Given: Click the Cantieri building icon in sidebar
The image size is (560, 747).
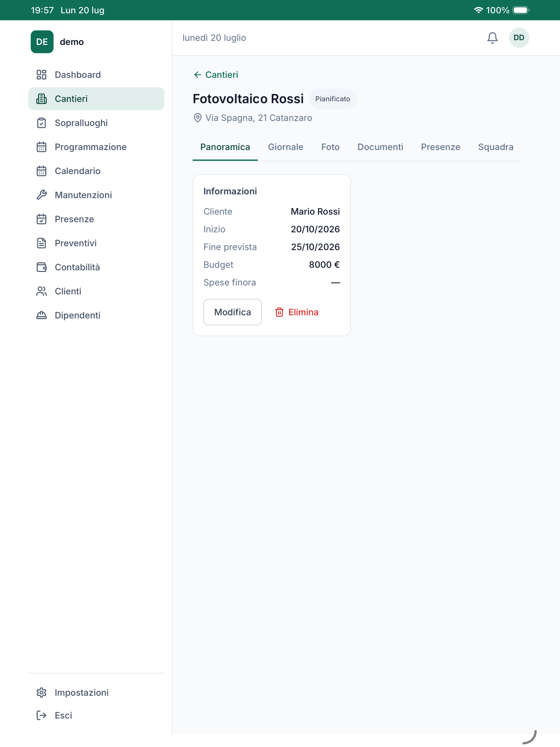Looking at the screenshot, I should [x=41, y=99].
